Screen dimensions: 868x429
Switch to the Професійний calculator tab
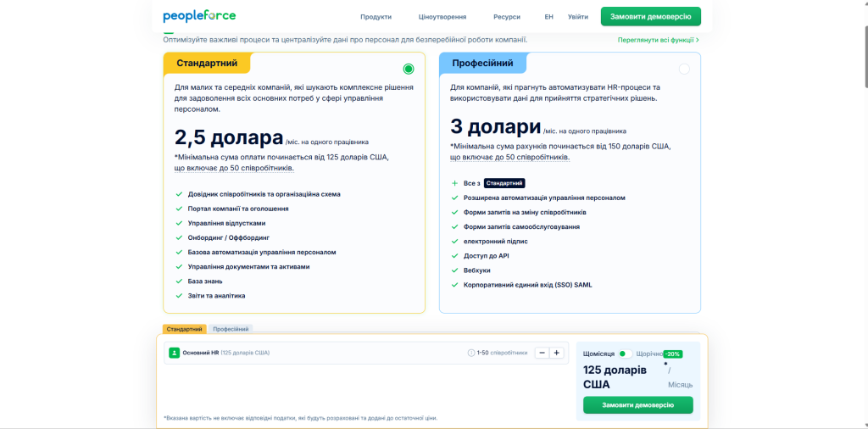[x=231, y=329]
